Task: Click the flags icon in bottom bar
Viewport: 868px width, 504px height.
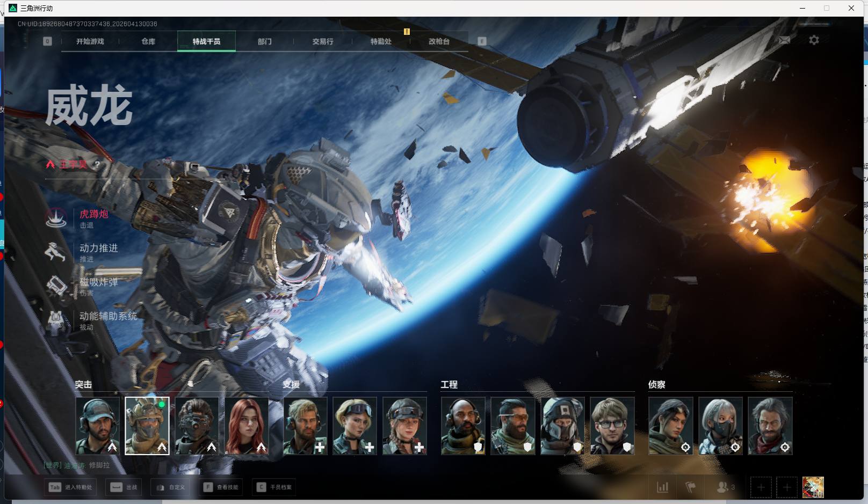Action: [691, 487]
